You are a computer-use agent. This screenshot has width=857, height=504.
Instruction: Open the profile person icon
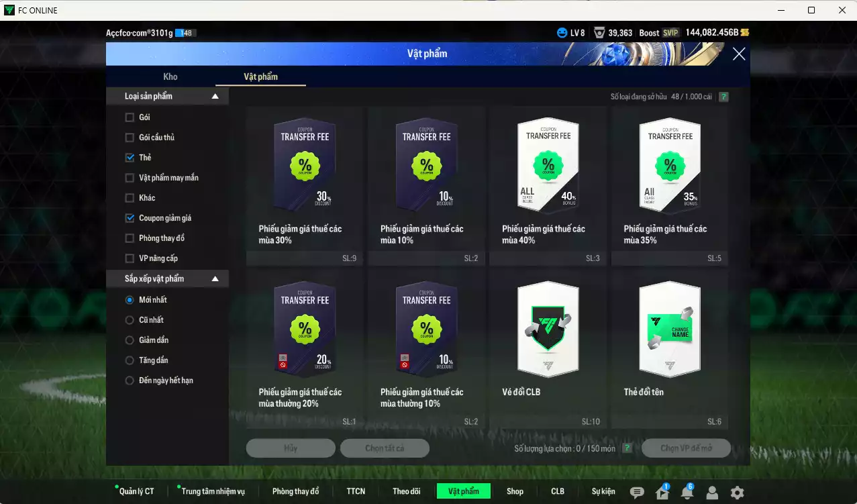pyautogui.click(x=712, y=491)
